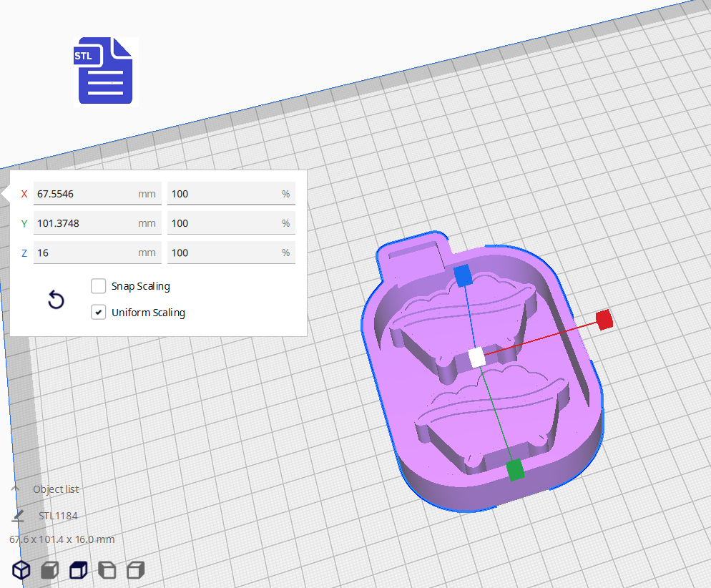711x588 pixels.
Task: Click the object icon beside STL1184
Action: (17, 515)
